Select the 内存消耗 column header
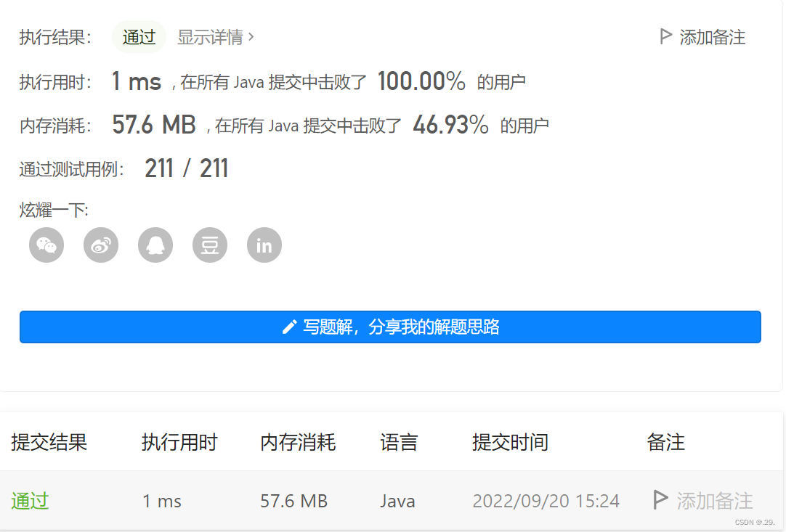Image resolution: width=786 pixels, height=532 pixels. click(x=297, y=443)
